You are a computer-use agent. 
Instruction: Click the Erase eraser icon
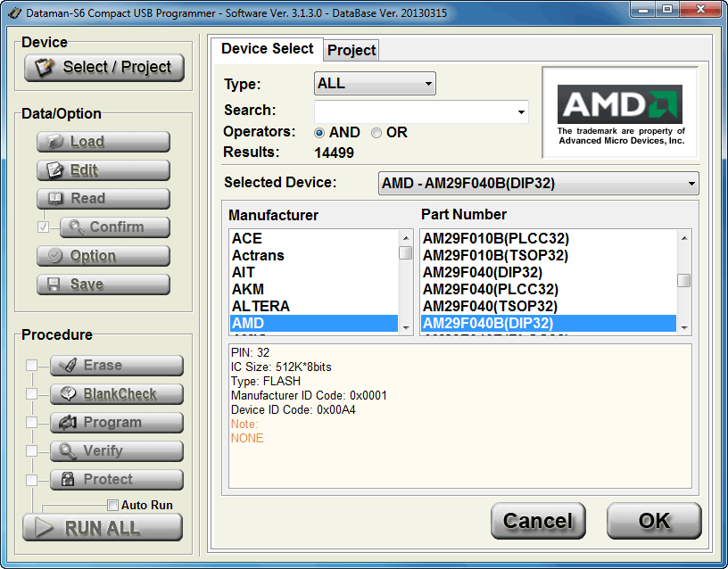68,366
